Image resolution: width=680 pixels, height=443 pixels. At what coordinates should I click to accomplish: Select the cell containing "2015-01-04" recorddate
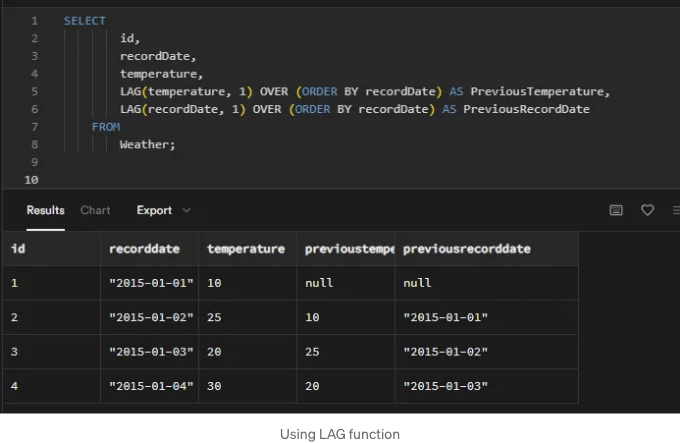pos(150,386)
